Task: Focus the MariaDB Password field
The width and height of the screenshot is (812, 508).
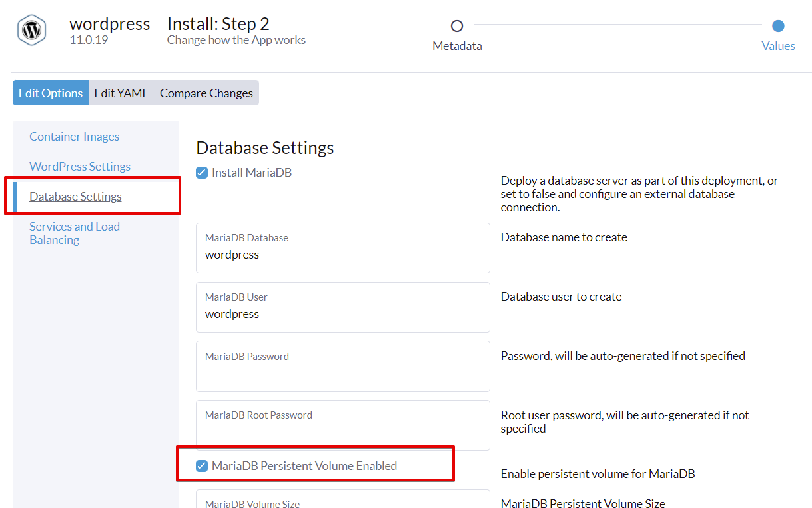Action: (343, 366)
